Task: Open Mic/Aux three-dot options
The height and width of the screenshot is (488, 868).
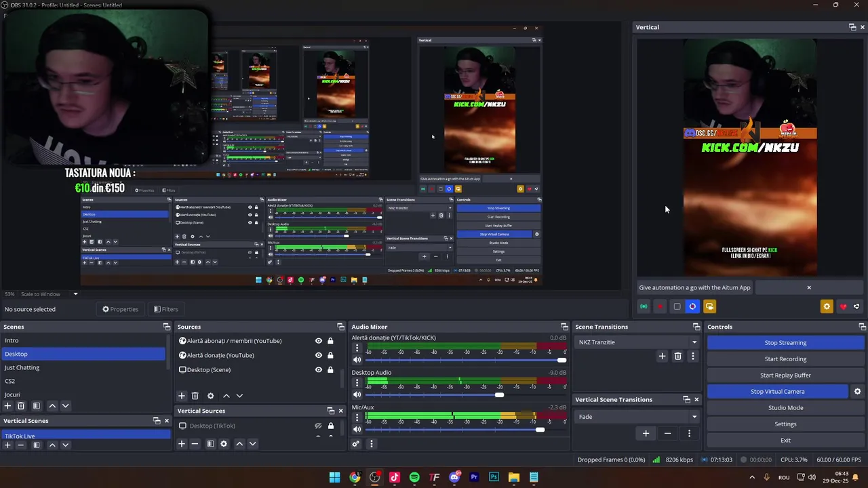Action: [x=357, y=418]
